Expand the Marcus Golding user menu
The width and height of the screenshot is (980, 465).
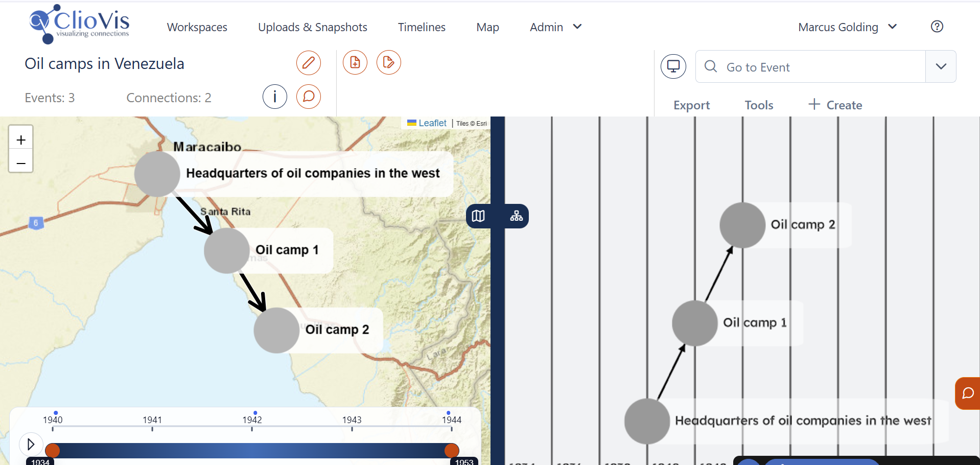pyautogui.click(x=848, y=27)
